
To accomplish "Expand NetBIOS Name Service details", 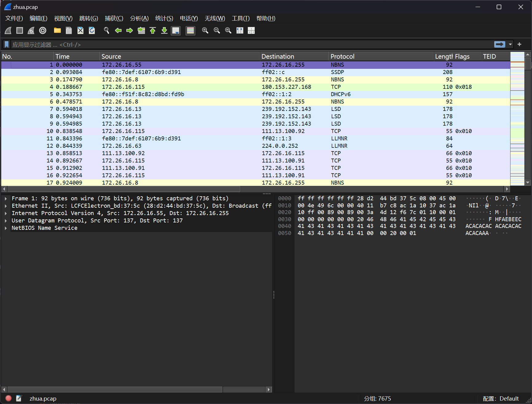I will [6, 228].
